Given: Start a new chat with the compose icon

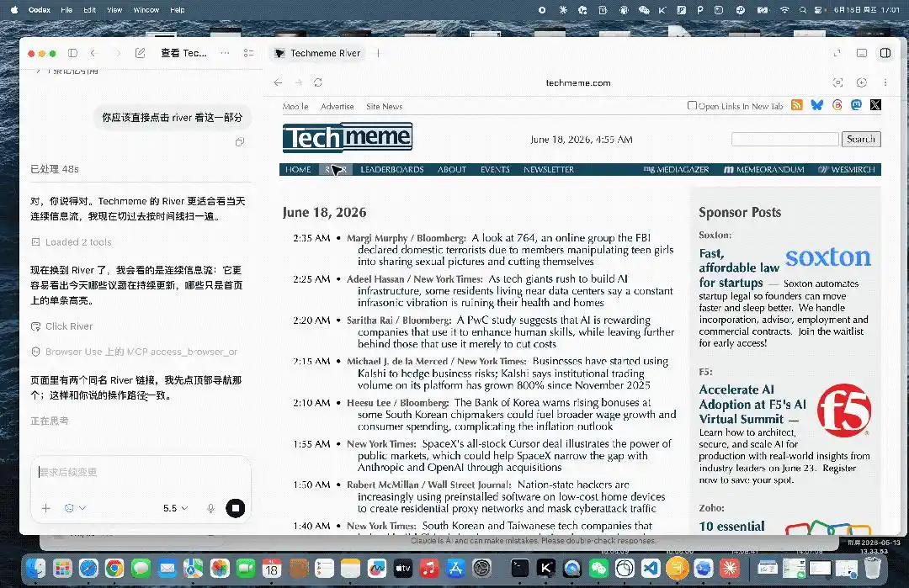Looking at the screenshot, I should (x=140, y=53).
